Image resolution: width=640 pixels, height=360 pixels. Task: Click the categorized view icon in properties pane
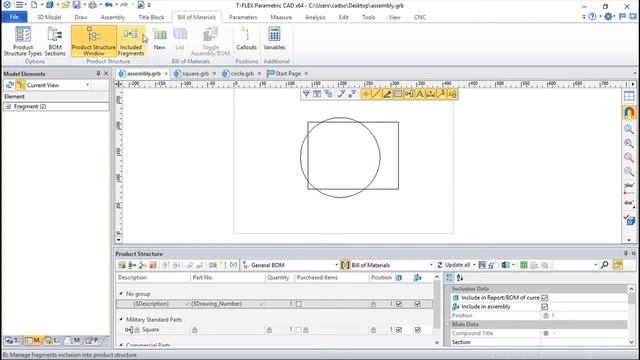[x=449, y=278]
